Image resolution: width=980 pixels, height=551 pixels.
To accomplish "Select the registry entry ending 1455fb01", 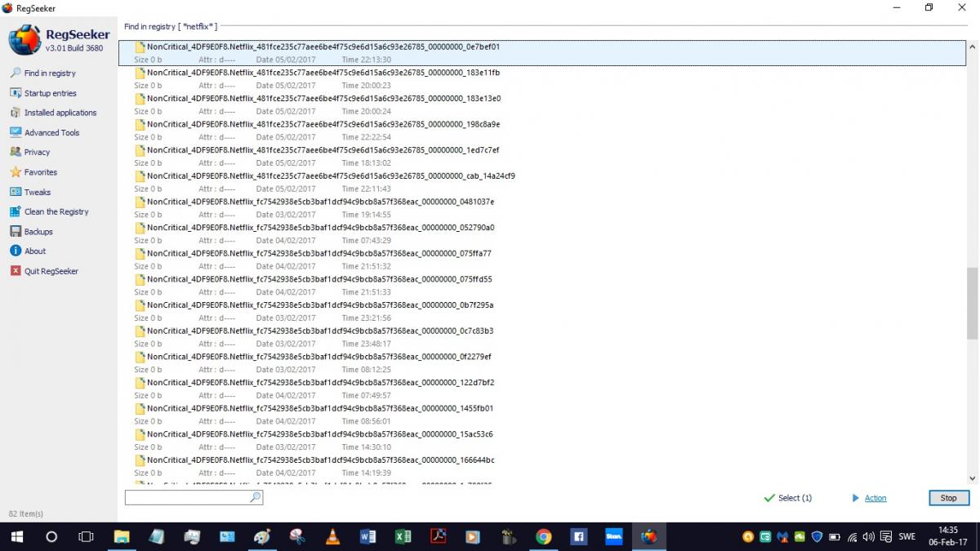I will 542,415.
